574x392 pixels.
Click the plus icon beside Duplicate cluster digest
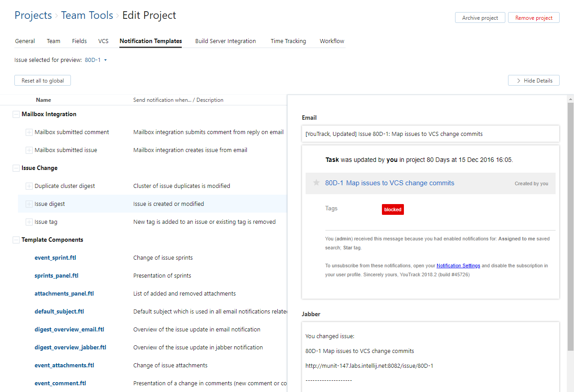tap(29, 186)
